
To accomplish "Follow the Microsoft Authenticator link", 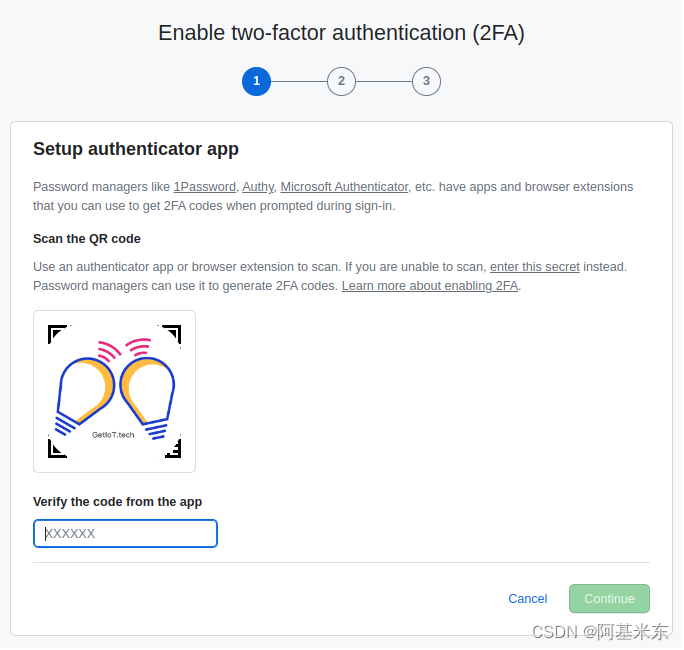I will click(x=345, y=187).
